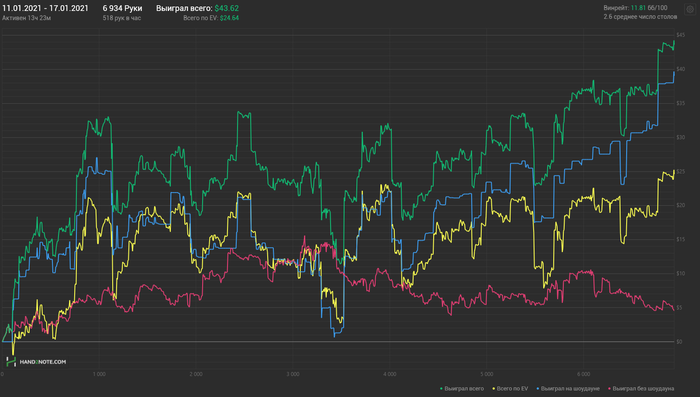This screenshot has height=397, width=700.
Task: Click the $30 y-axis label
Action: click(x=680, y=137)
